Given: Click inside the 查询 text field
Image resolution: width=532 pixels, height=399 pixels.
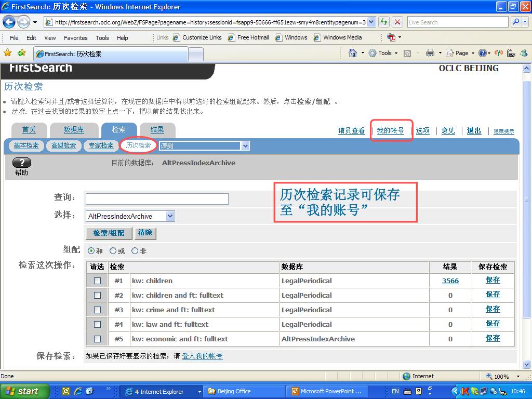Looking at the screenshot, I should [x=157, y=199].
